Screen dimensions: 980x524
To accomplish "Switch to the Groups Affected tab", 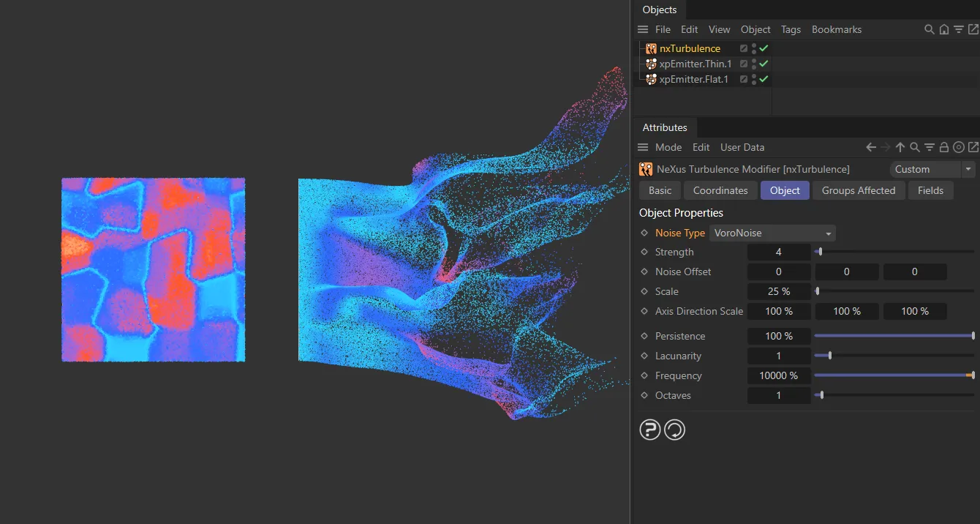I will (x=859, y=190).
